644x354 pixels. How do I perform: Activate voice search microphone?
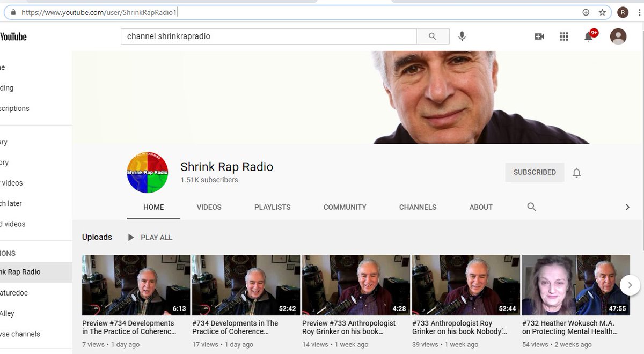pos(462,36)
